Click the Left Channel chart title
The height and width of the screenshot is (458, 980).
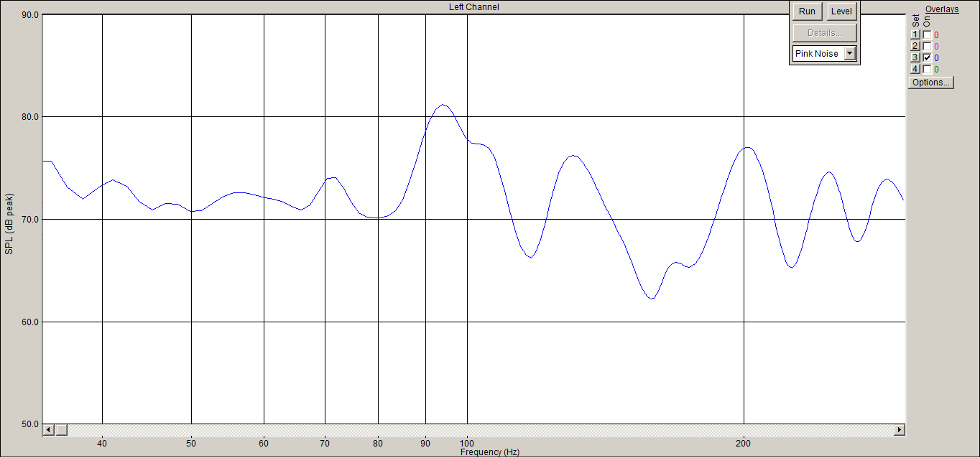pyautogui.click(x=473, y=7)
